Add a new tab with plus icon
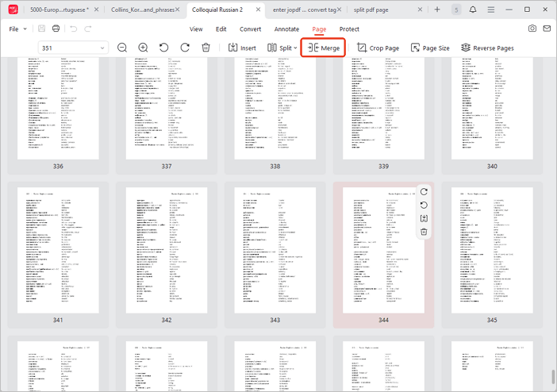 [437, 10]
